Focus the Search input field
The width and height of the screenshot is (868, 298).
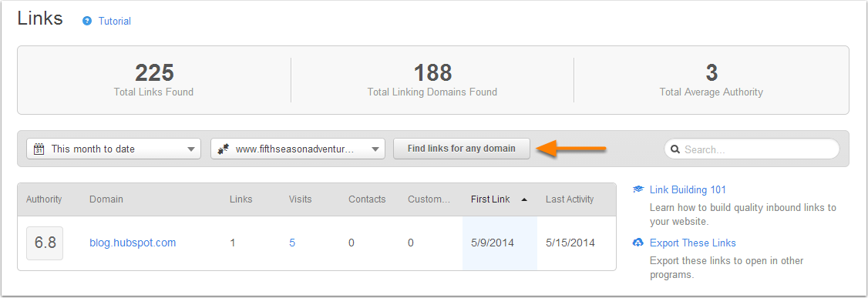[x=752, y=149]
